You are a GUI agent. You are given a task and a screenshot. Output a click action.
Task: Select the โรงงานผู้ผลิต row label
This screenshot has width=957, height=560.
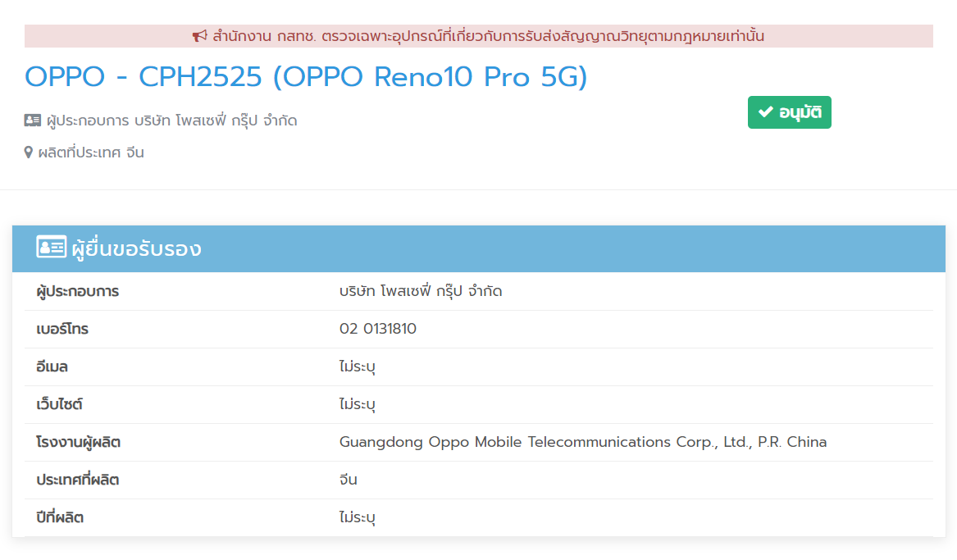pyautogui.click(x=79, y=442)
